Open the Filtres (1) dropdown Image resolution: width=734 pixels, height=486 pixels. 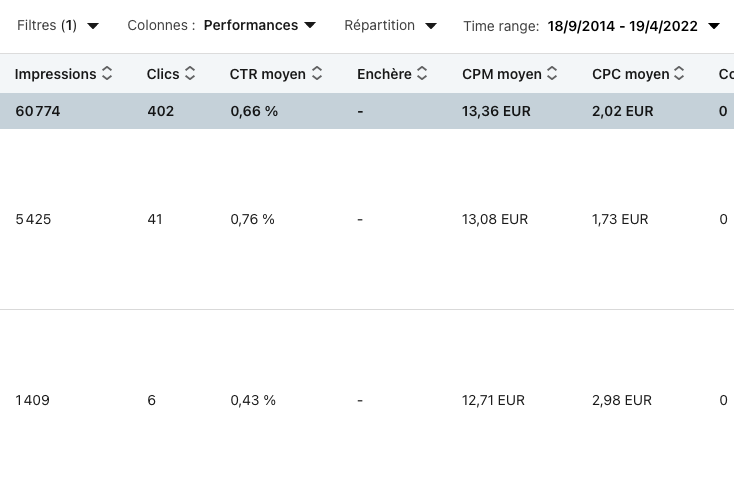point(58,26)
